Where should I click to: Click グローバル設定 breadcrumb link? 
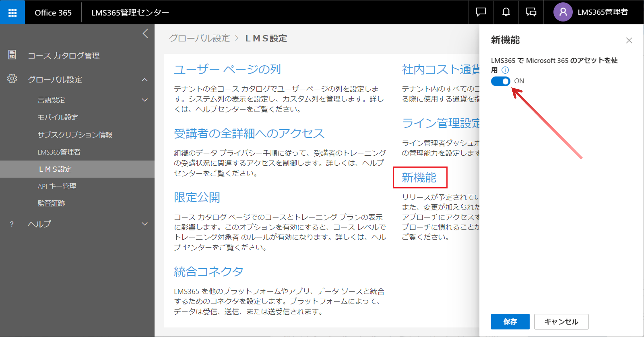[199, 38]
